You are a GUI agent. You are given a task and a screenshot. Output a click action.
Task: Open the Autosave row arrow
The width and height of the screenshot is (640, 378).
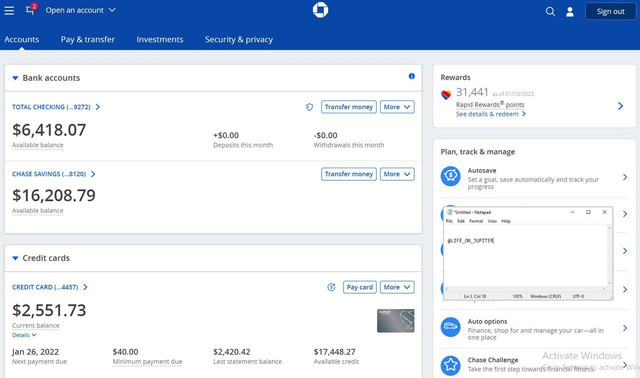[x=625, y=177]
